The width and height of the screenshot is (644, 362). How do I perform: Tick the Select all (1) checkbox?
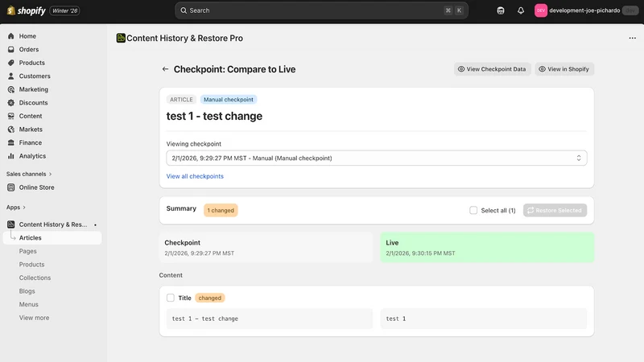pos(473,210)
